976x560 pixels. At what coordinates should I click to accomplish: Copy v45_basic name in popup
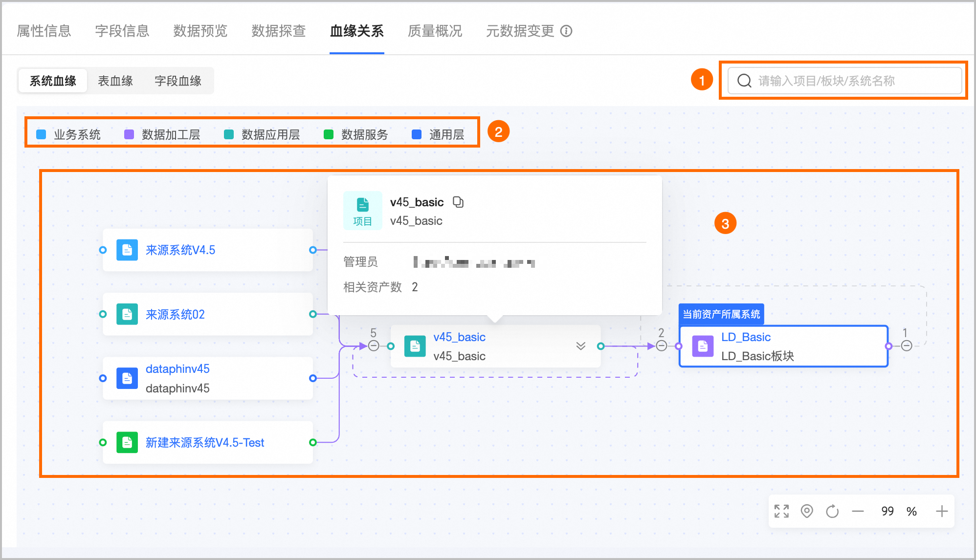click(458, 202)
